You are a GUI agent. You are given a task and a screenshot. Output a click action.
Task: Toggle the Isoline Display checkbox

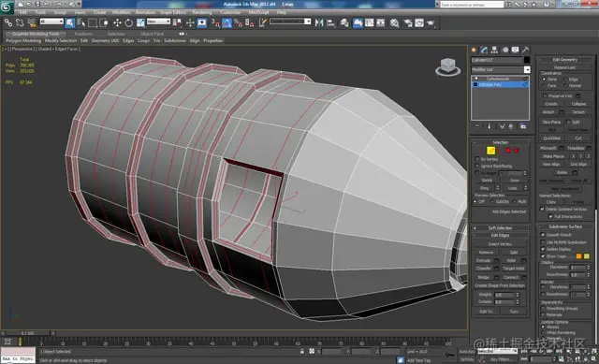tap(543, 249)
